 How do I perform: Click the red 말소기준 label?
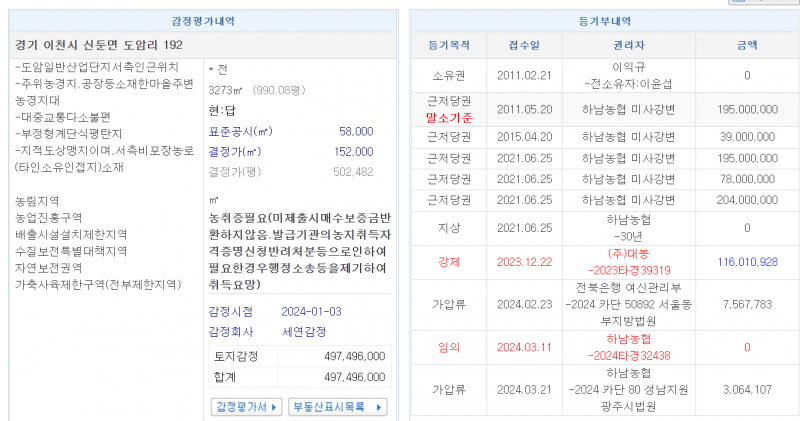point(448,117)
